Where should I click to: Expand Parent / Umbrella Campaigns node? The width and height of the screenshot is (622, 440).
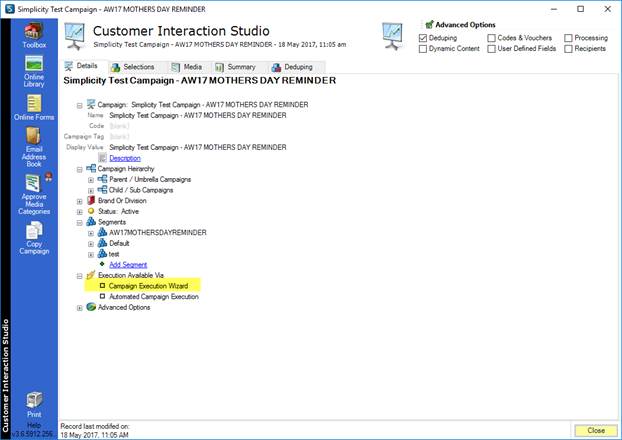[91, 180]
